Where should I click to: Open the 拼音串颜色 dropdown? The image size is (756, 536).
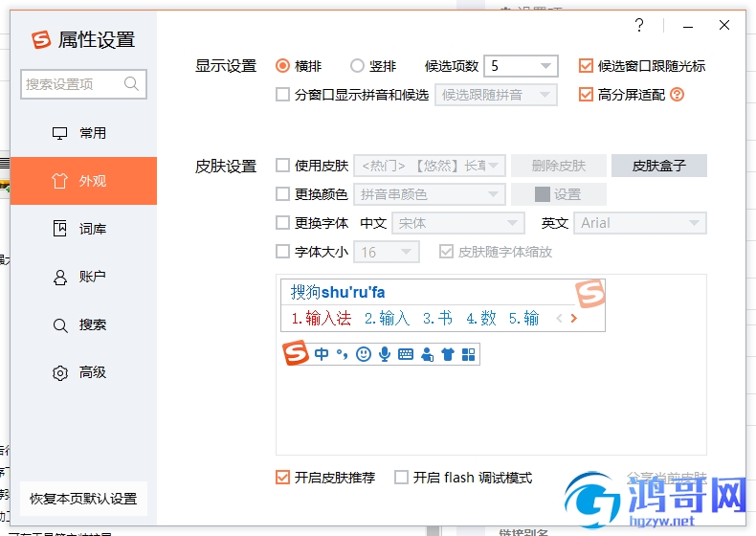(x=430, y=194)
